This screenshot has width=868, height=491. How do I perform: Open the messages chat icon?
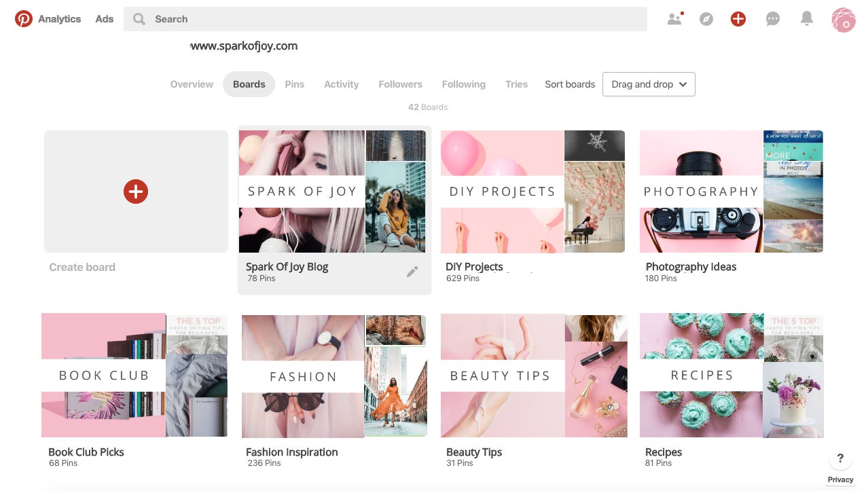click(772, 18)
